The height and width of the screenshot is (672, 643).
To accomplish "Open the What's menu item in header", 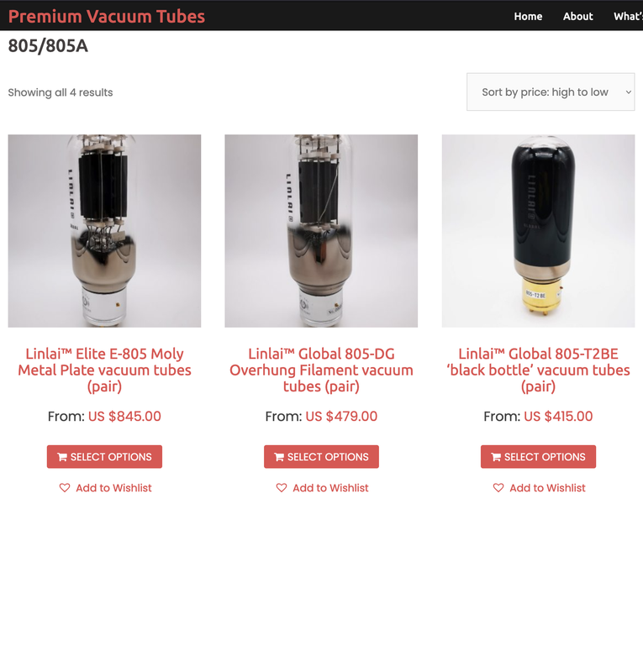I will (628, 16).
